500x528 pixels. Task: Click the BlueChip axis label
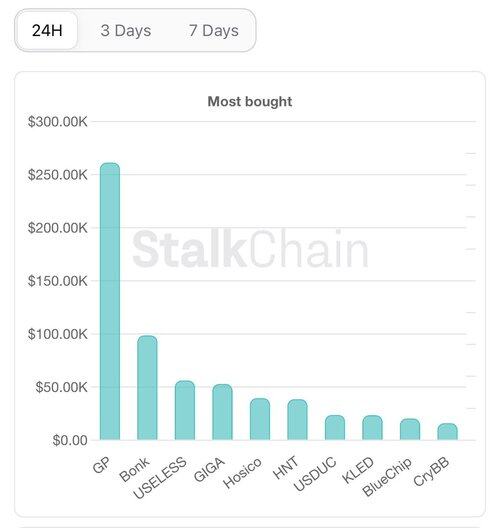point(387,476)
